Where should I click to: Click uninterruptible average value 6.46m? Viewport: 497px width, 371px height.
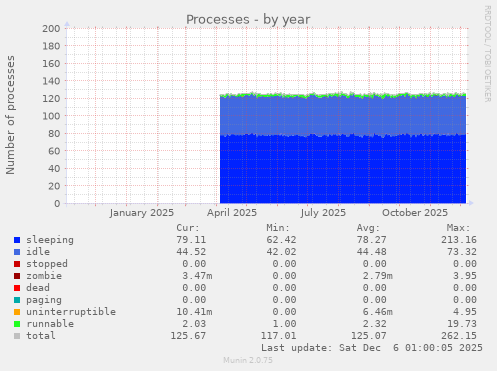377,312
